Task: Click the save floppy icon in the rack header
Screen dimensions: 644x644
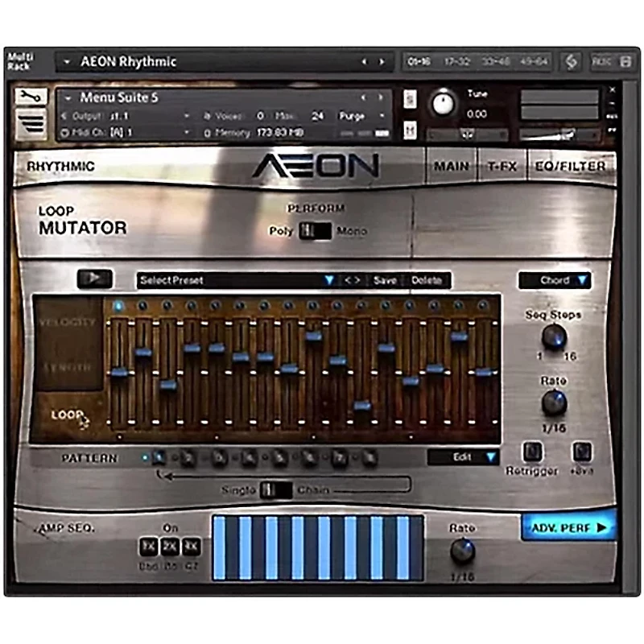Action: point(625,62)
